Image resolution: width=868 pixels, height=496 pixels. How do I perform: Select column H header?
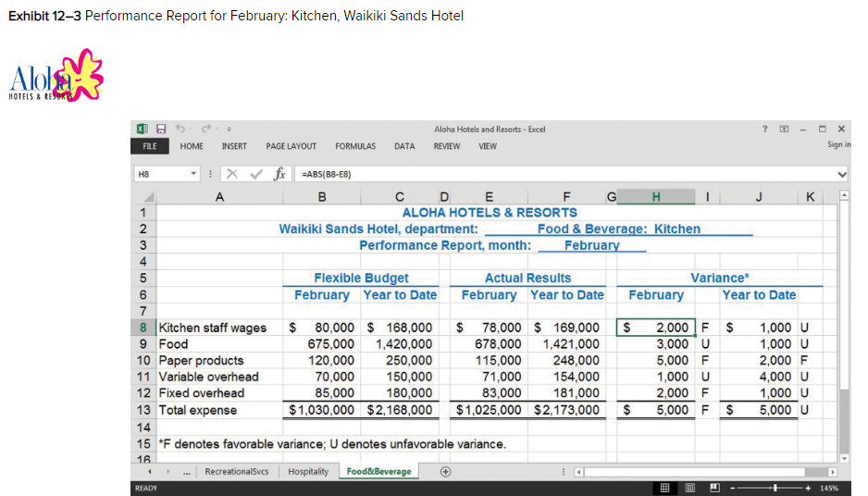coord(656,197)
